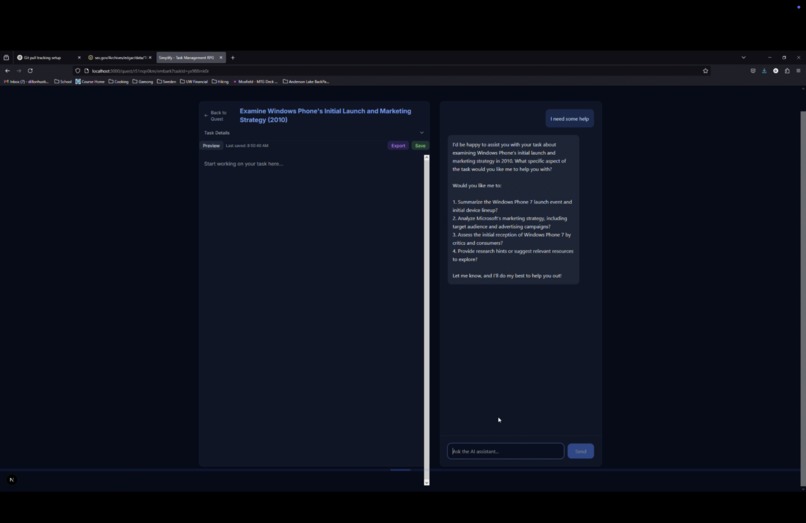Image resolution: width=806 pixels, height=523 pixels.
Task: Click the page's right vertical scrollbar
Action: [803, 298]
